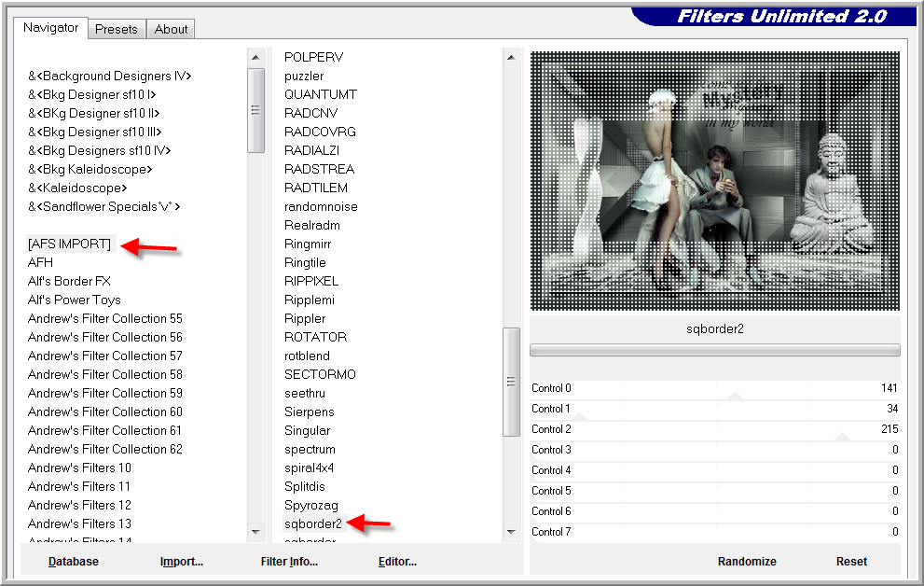Select Alf's Power Toys category

click(74, 300)
